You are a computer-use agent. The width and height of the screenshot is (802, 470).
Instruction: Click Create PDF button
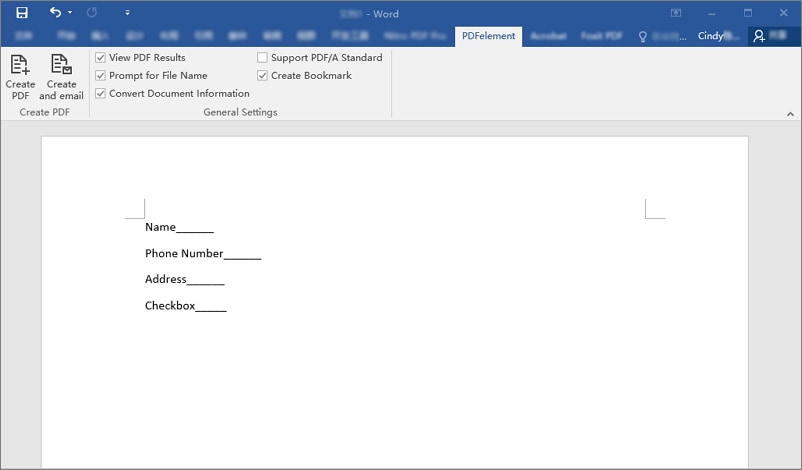[x=20, y=77]
